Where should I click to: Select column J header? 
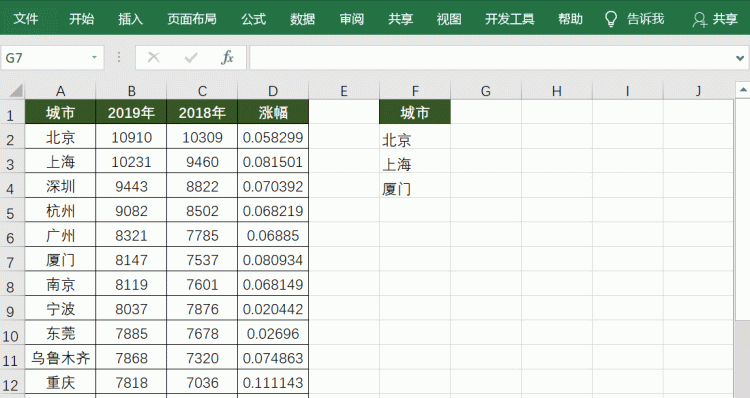(x=698, y=91)
